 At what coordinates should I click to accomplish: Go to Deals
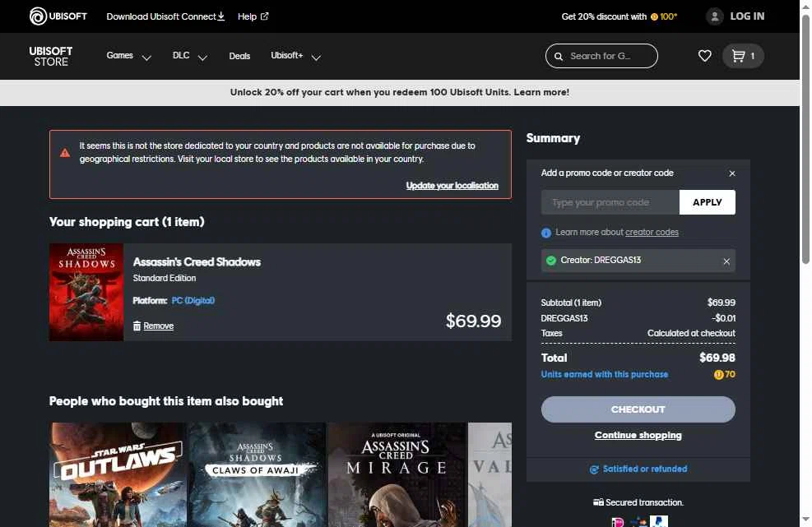[239, 56]
